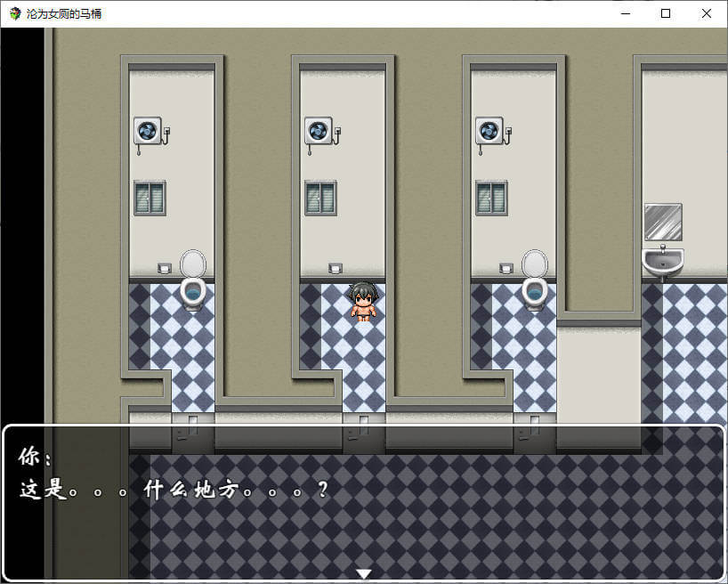Click the mirror above the sink
The height and width of the screenshot is (584, 728).
(x=662, y=222)
